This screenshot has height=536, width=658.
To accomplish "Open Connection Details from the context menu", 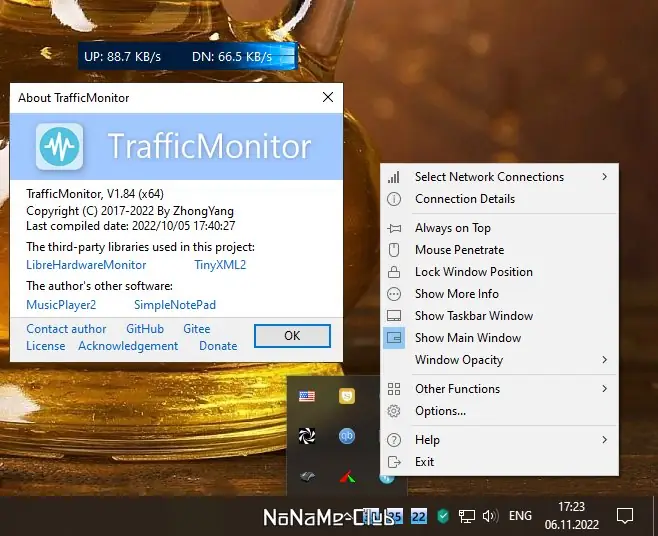I will tap(499, 199).
